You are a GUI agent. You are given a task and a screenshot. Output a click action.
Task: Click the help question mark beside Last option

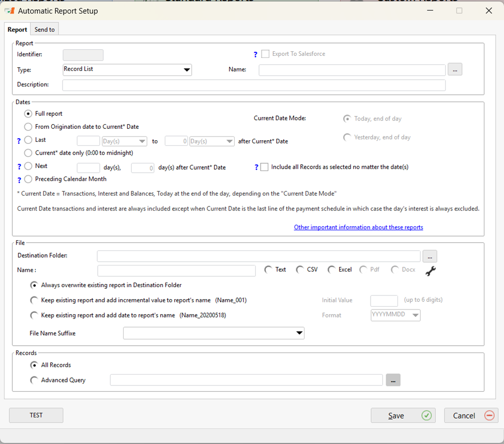click(x=19, y=140)
